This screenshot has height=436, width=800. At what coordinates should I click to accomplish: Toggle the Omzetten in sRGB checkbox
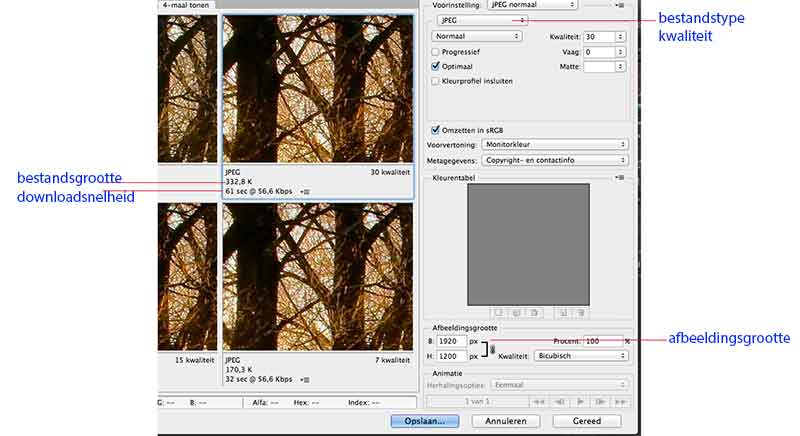point(435,129)
